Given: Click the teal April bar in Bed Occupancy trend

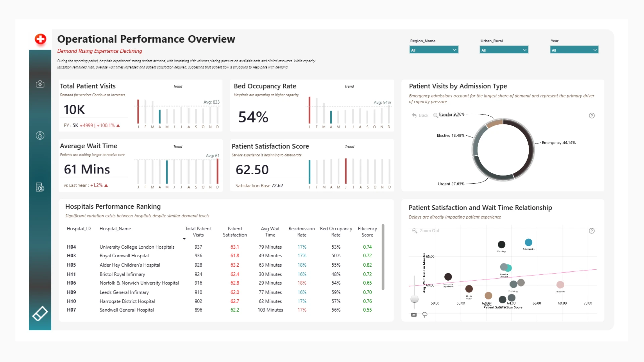Looking at the screenshot, I should pos(331,117).
